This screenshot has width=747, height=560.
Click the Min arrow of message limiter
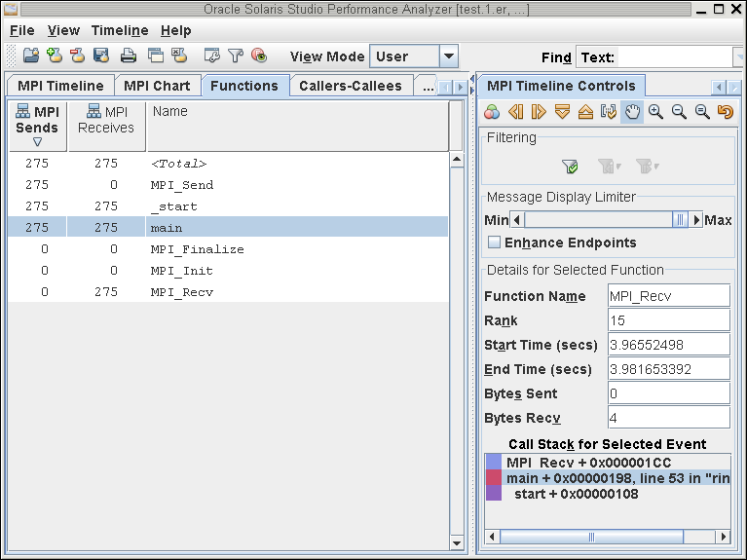click(x=517, y=220)
